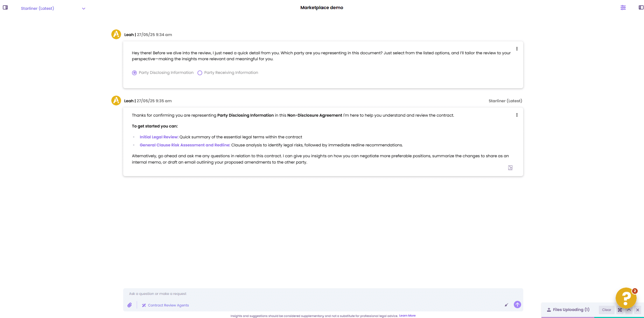644x318 pixels.
Task: Click the Starliner (Latest) tag on the message
Action: pos(505,101)
